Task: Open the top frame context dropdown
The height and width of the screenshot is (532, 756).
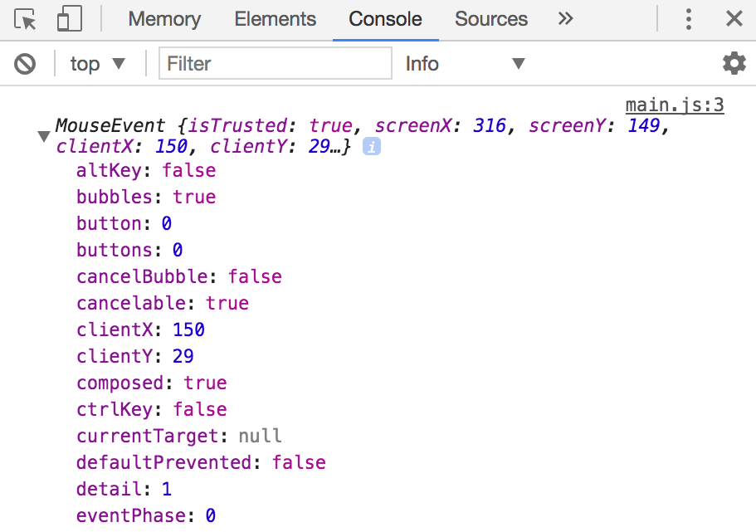Action: (x=97, y=63)
